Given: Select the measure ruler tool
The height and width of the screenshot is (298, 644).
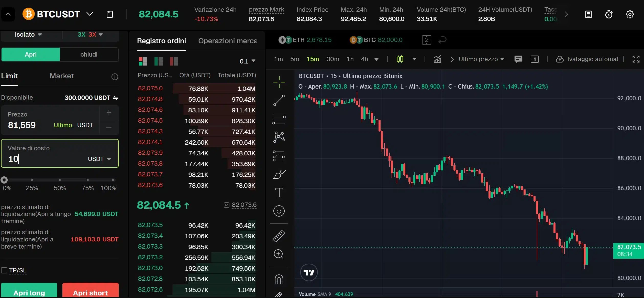Looking at the screenshot, I should tap(279, 236).
